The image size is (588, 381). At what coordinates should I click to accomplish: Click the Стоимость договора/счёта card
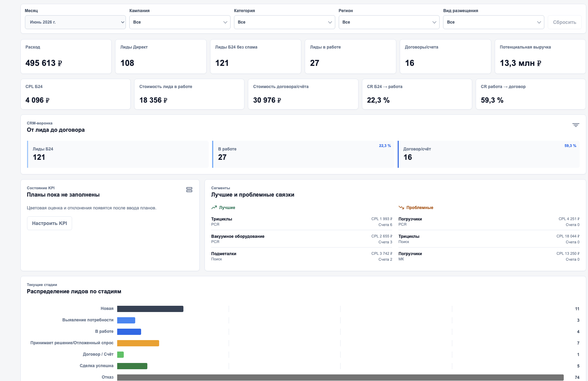point(303,94)
